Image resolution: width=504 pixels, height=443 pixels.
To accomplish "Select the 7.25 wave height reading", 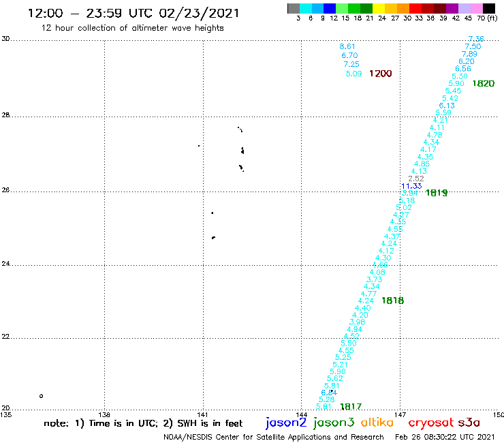I will 351,64.
